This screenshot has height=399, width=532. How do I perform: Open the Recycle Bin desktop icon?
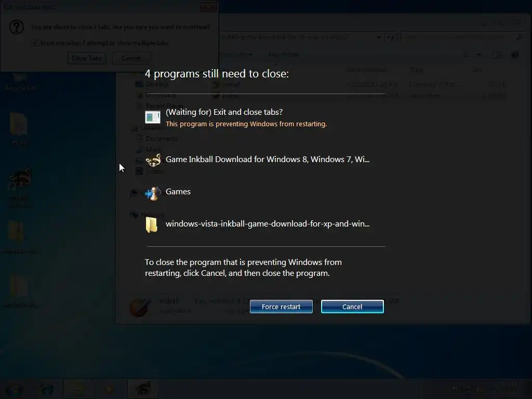pos(20,79)
